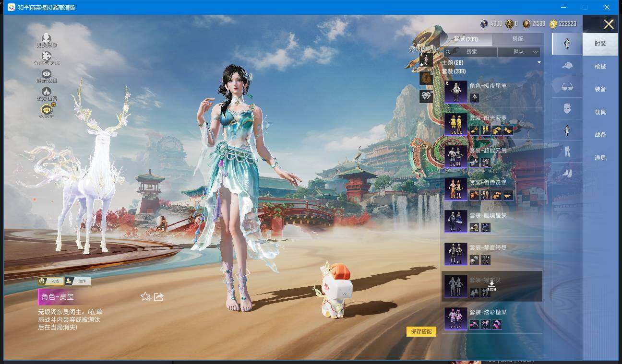Select the 套装-香香汉堡 outfit thumbnail
Screen dimensions: 622x364
tap(455, 189)
